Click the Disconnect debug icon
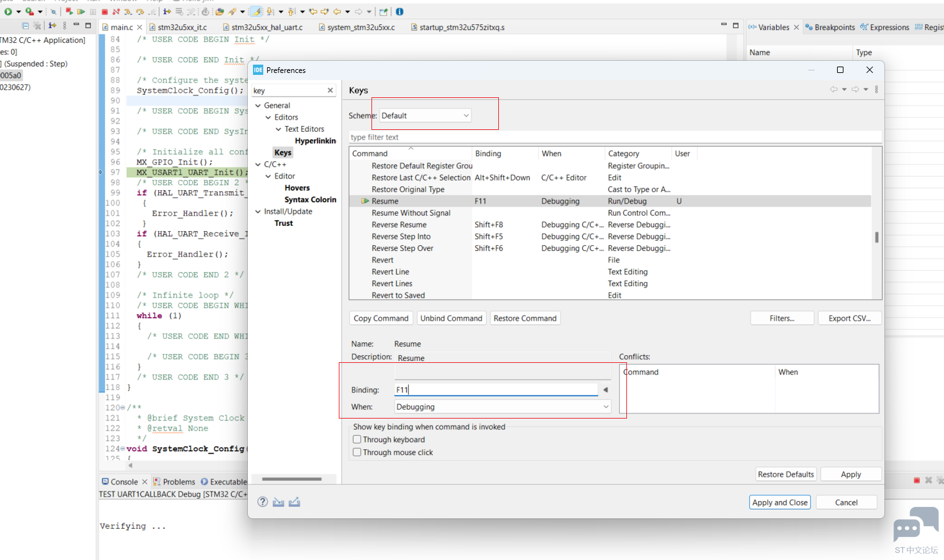The image size is (944, 560). click(116, 12)
